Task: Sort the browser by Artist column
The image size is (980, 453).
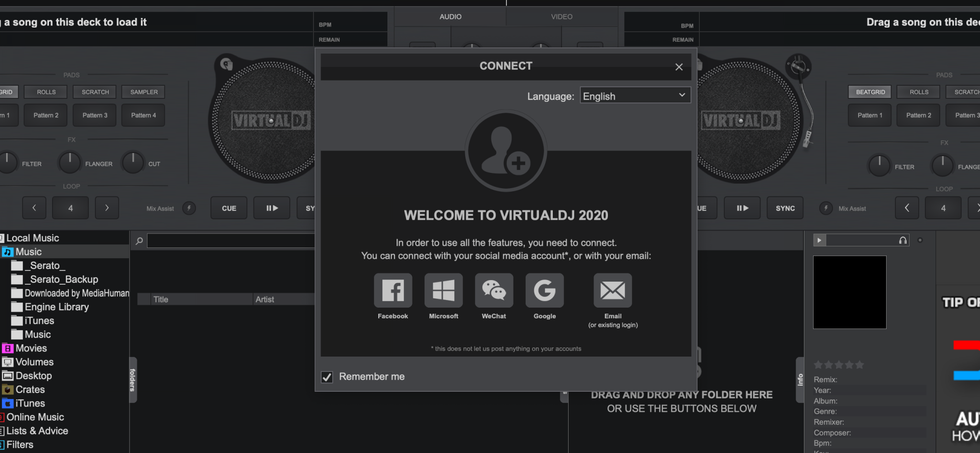Action: click(x=284, y=299)
